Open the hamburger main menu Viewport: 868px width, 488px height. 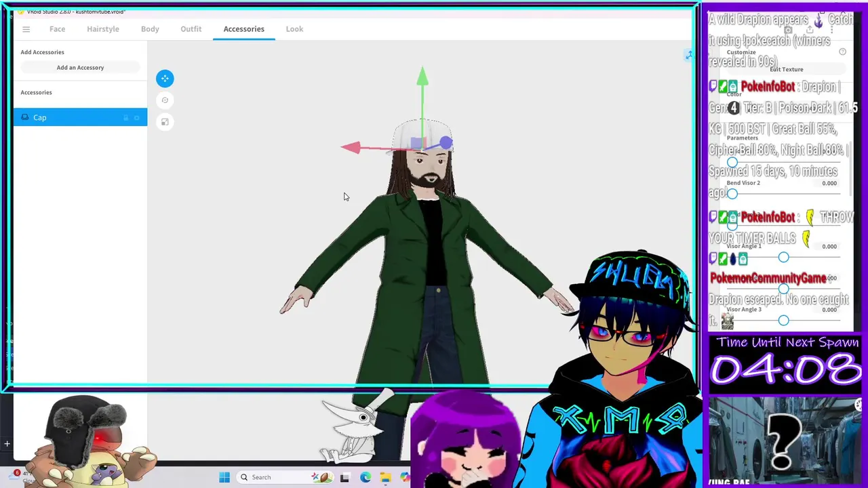click(26, 29)
